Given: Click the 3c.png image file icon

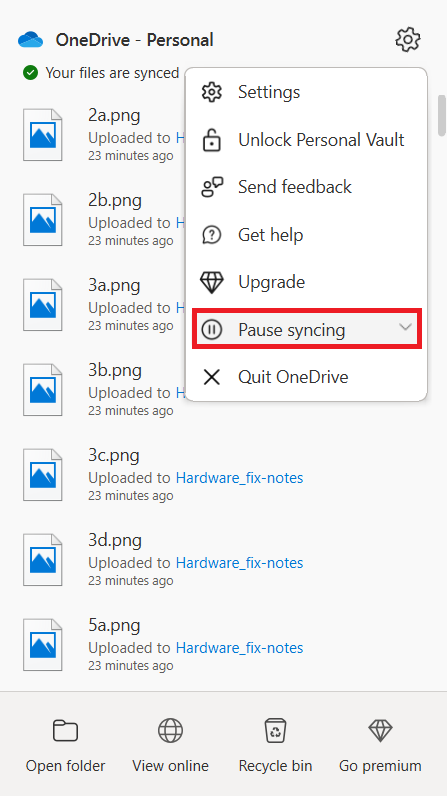Looking at the screenshot, I should [x=43, y=475].
